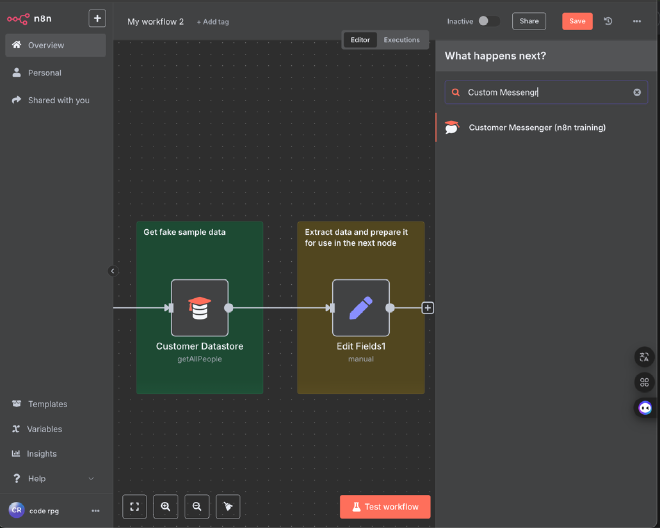Expand the Help menu chevron
This screenshot has width=660, height=528.
pos(92,479)
